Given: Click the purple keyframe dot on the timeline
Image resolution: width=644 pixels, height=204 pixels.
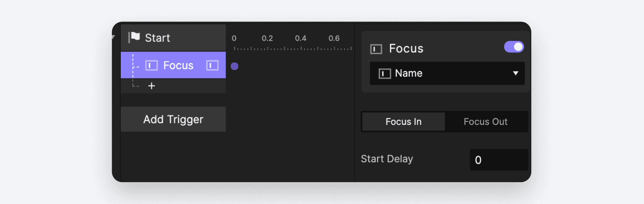Looking at the screenshot, I should pyautogui.click(x=234, y=66).
